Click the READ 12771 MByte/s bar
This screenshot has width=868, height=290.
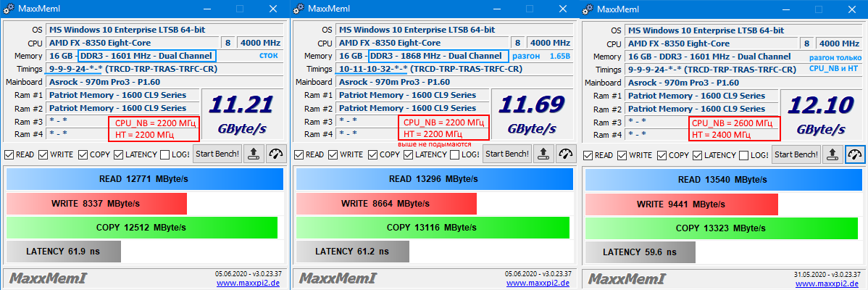click(x=144, y=179)
